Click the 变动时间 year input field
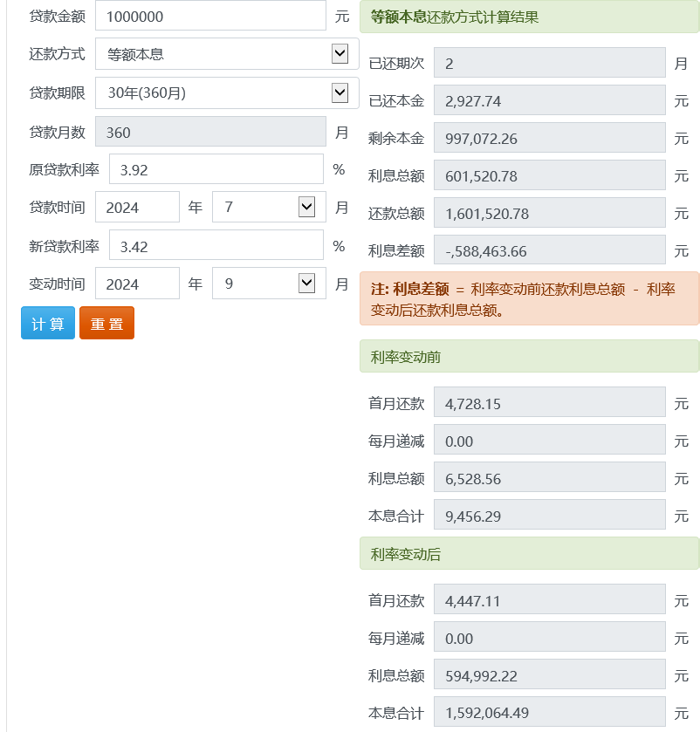Image resolution: width=700 pixels, height=732 pixels. 137,284
